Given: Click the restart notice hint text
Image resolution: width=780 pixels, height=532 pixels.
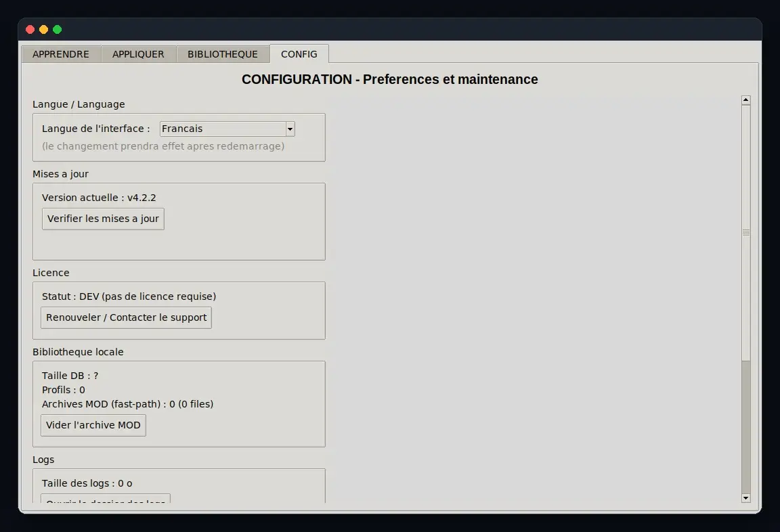Looking at the screenshot, I should coord(163,146).
